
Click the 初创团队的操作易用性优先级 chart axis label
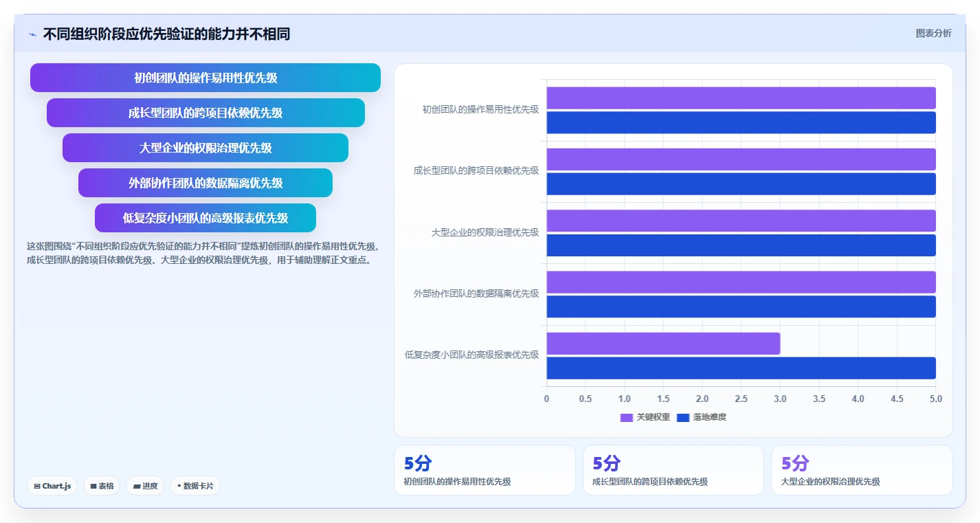[480, 109]
